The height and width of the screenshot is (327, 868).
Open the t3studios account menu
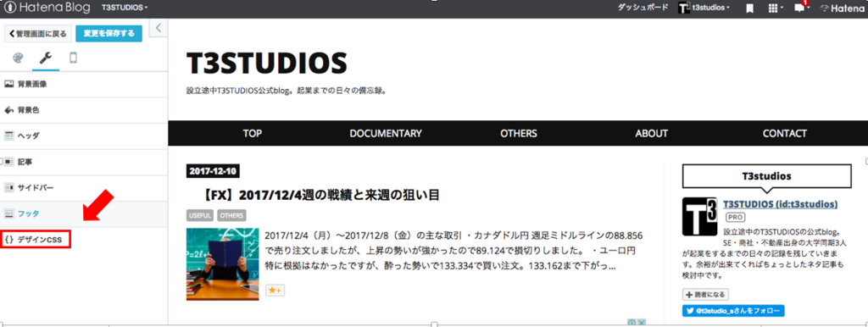pos(704,8)
